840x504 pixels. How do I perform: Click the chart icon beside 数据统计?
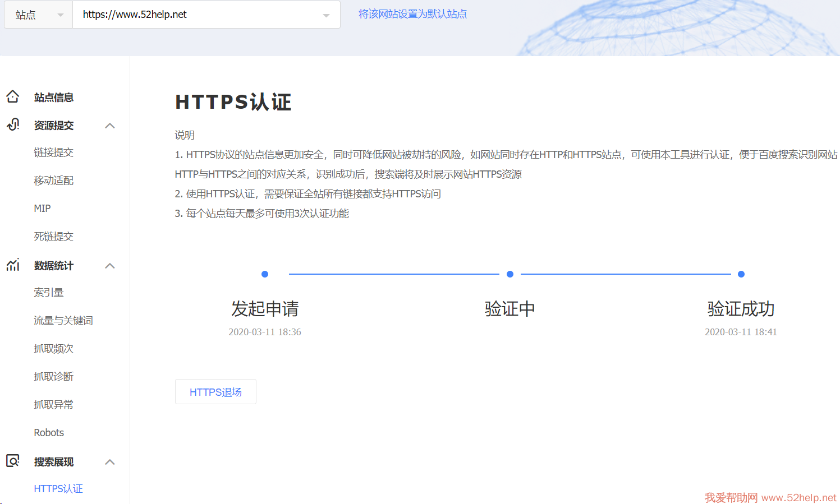click(x=13, y=265)
